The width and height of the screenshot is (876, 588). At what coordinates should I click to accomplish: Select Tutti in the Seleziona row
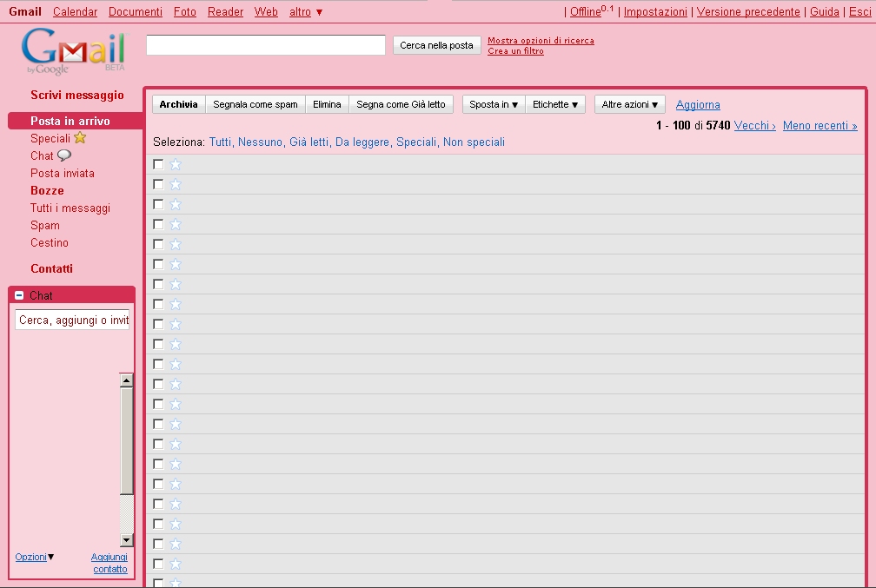(220, 142)
